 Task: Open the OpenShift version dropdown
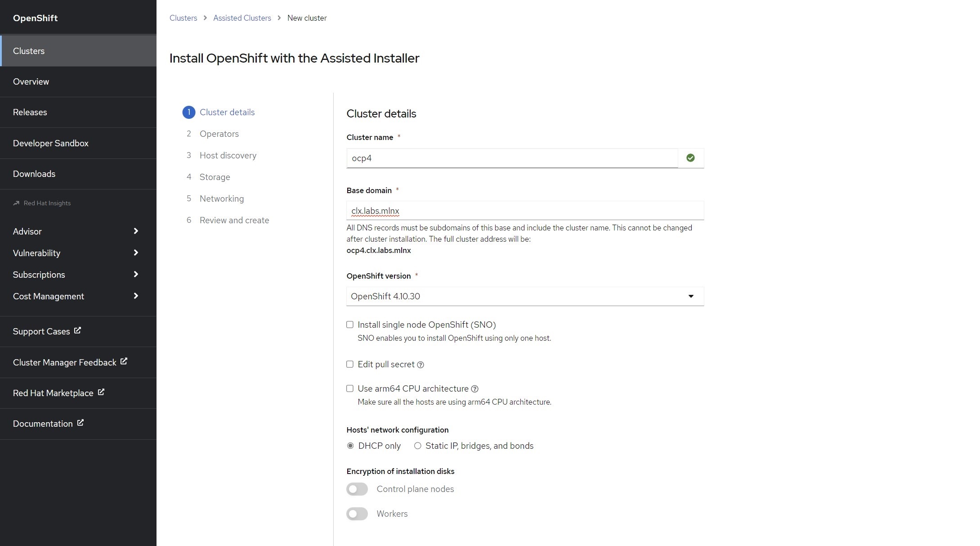(x=525, y=296)
